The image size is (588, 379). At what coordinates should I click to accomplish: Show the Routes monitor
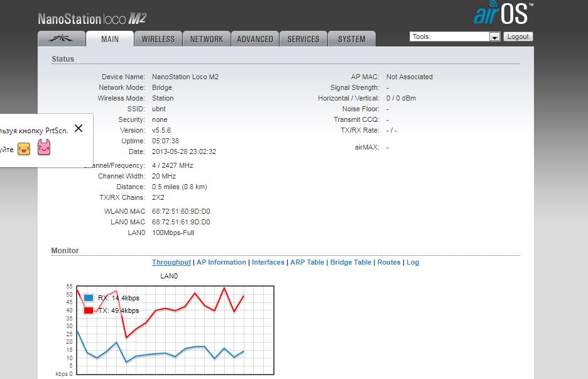point(389,262)
